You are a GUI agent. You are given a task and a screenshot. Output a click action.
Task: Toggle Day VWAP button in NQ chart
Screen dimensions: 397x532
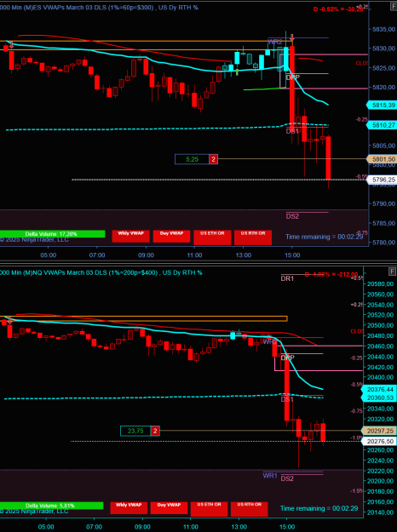point(169,508)
